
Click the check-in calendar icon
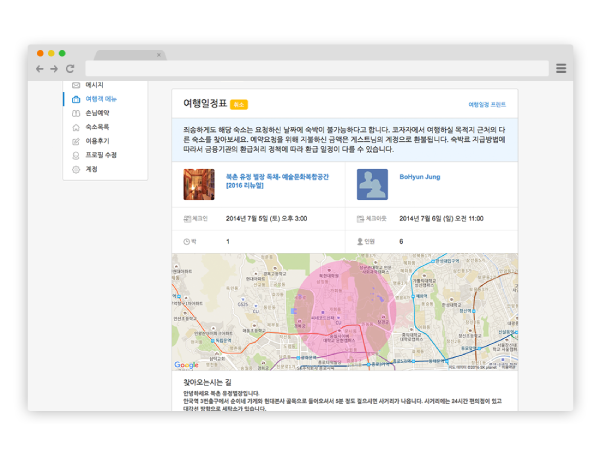[x=187, y=219]
